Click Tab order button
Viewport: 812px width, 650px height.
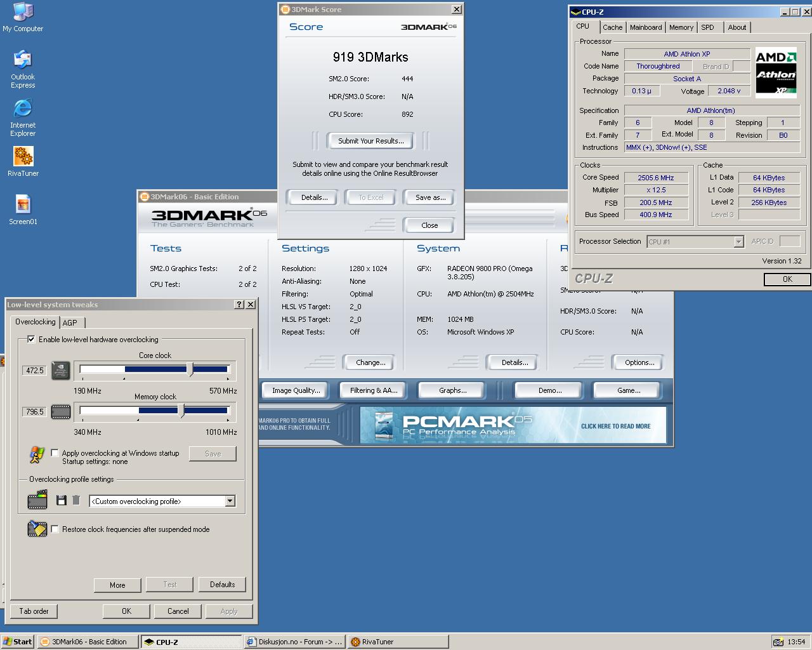[34, 611]
